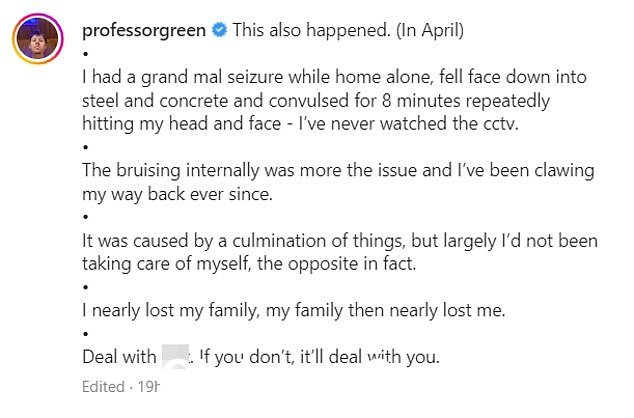The image size is (634, 418).
Task: Click the text 'taking care of myself'
Action: (165, 264)
